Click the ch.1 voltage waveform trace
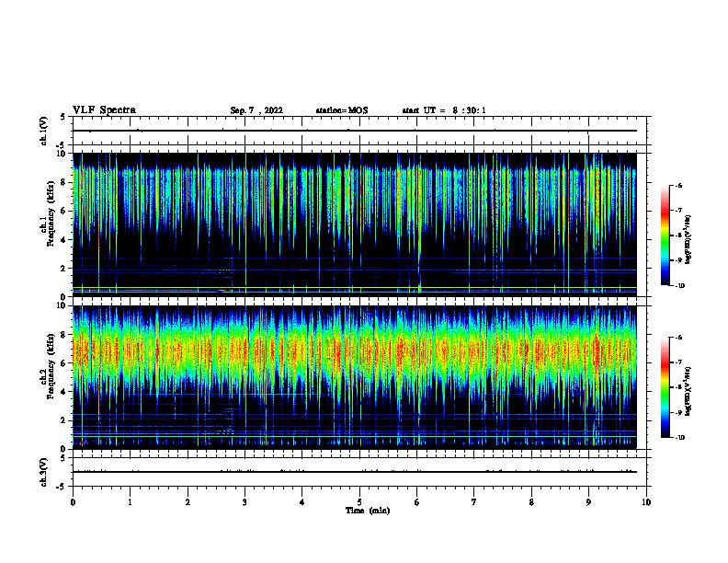The height and width of the screenshot is (563, 728). (354, 131)
